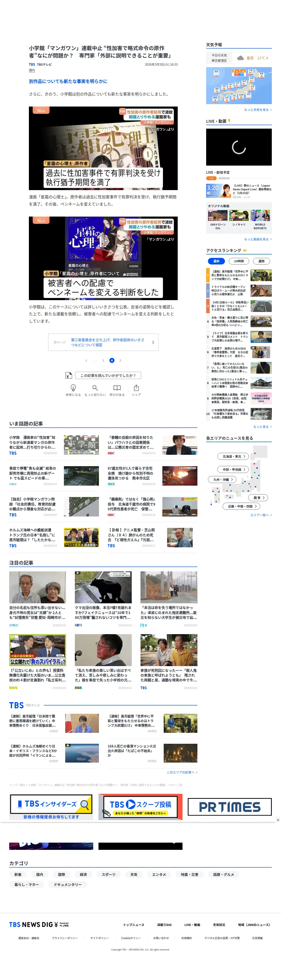Select the 最新 ranking tab

[x=216, y=261]
